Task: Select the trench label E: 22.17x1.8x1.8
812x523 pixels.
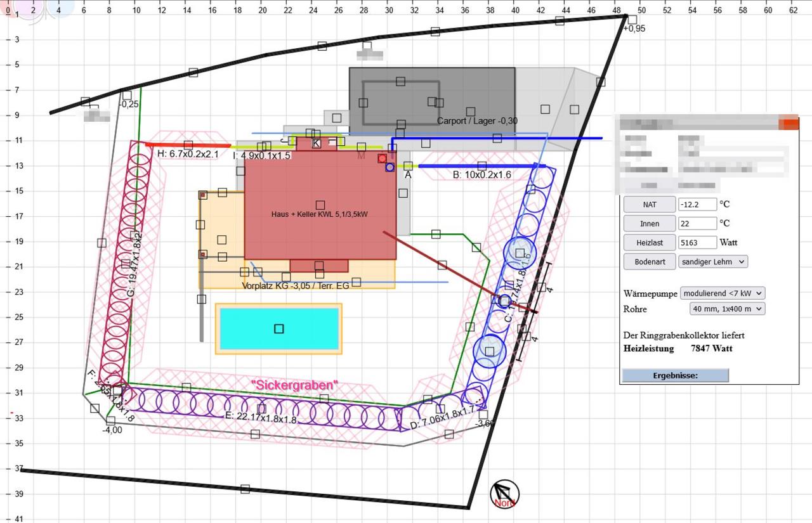Action: tap(261, 419)
